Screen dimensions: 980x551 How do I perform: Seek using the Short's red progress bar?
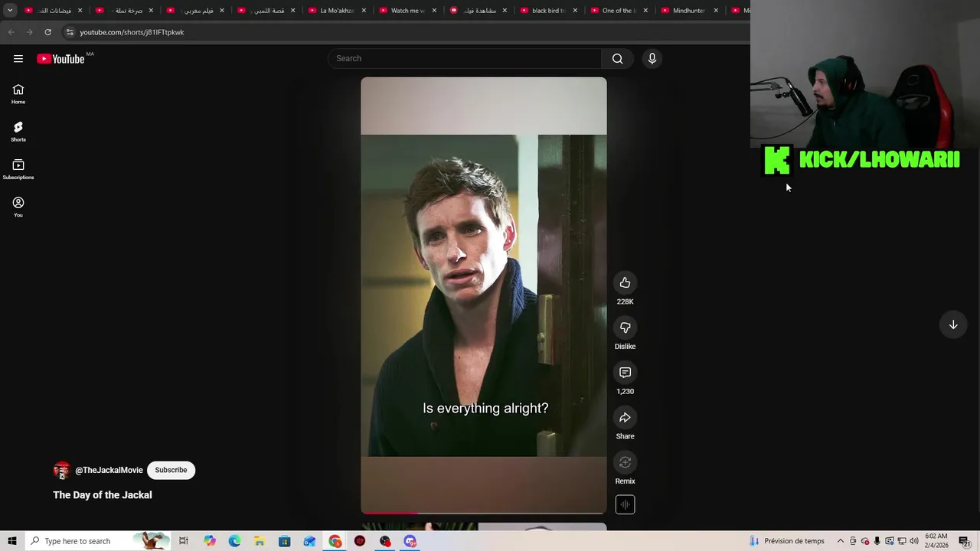pyautogui.click(x=484, y=513)
